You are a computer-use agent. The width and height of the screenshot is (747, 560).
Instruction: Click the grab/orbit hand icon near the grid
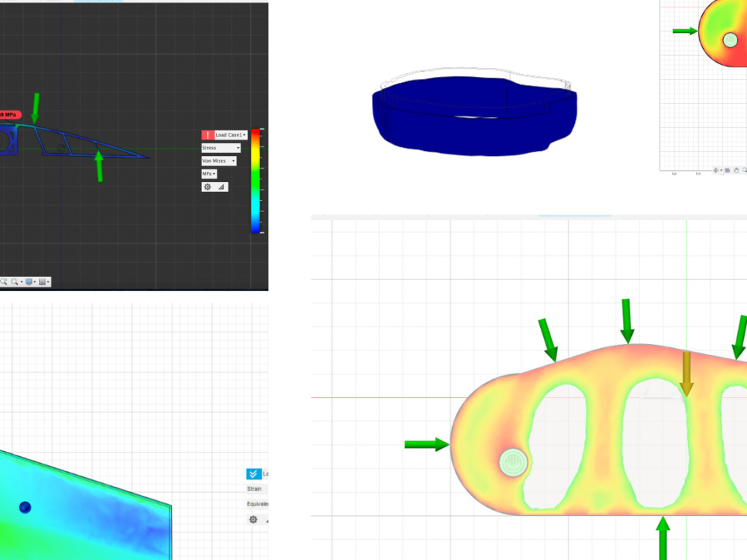(x=737, y=170)
